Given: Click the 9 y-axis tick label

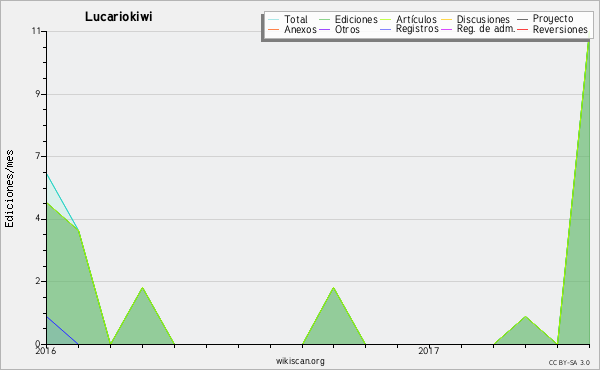Looking at the screenshot, I should coord(38,94).
